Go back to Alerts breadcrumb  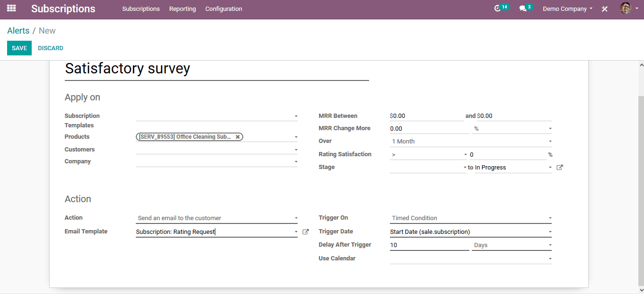point(18,31)
